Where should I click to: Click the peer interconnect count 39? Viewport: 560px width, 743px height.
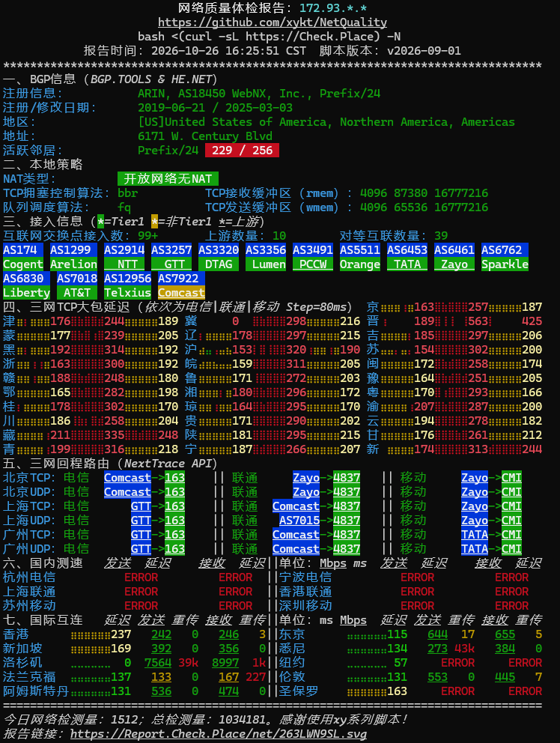pos(441,235)
